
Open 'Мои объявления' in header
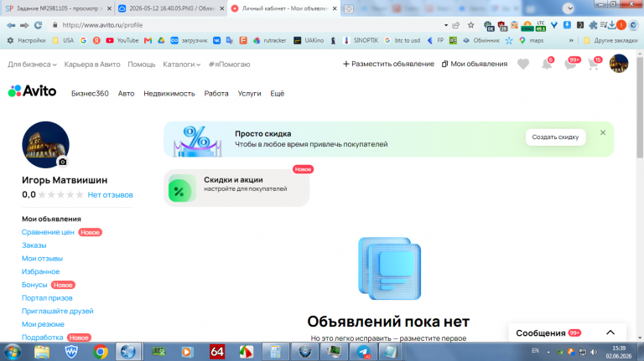tap(475, 64)
